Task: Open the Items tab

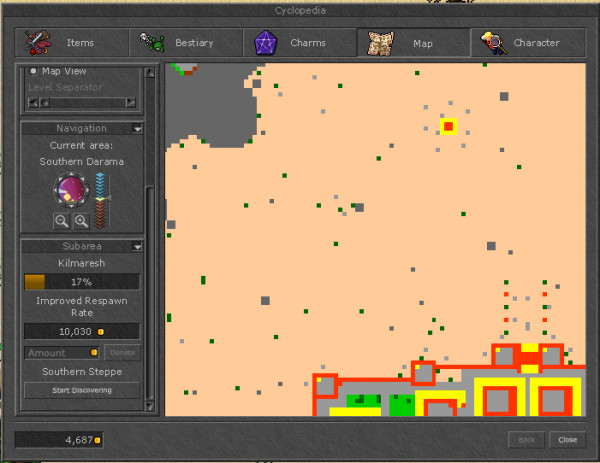Action: click(72, 42)
